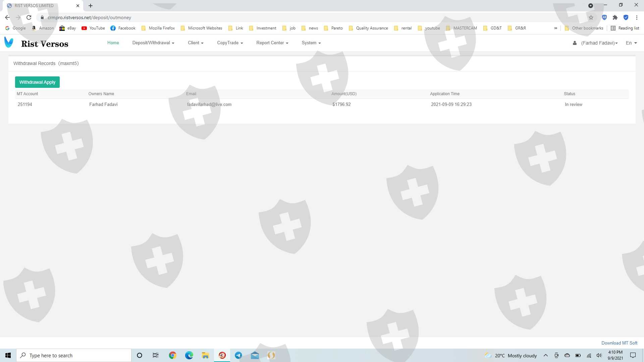
Task: Go to the Home menu item
Action: (113, 43)
